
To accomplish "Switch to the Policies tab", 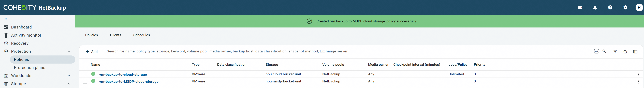I will coord(92,35).
